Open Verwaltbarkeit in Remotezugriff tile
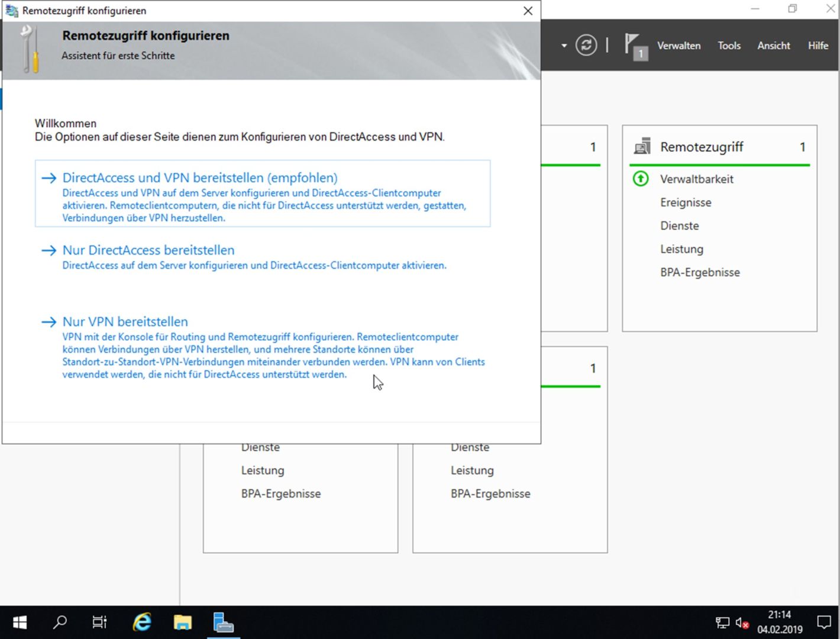Screen dimensions: 840x639 coord(696,179)
